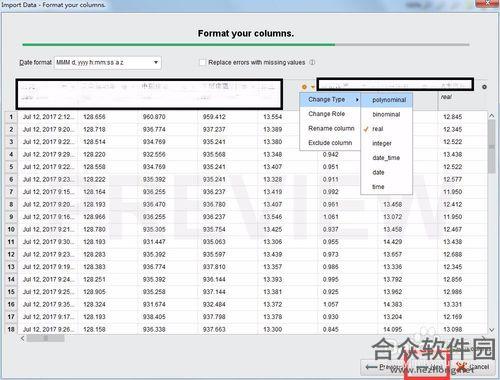This screenshot has height=380, width=500.
Task: Enable Replace errors with missing values
Action: click(202, 63)
